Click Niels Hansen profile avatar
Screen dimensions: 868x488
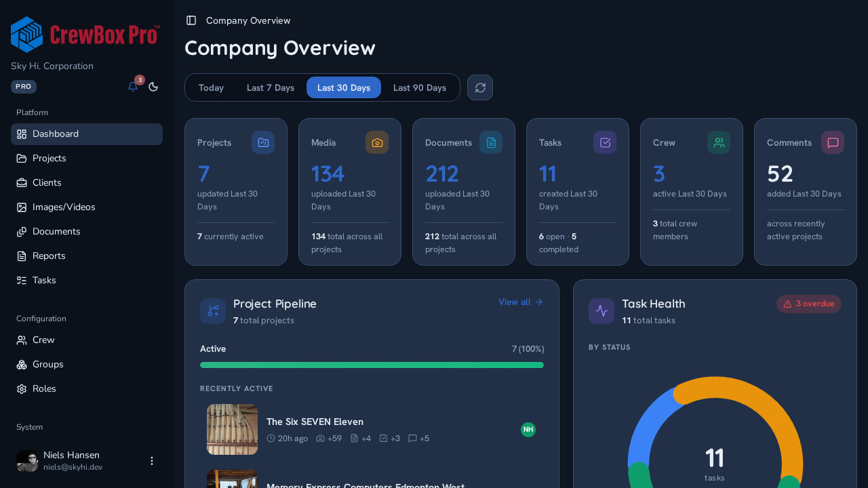pos(27,461)
